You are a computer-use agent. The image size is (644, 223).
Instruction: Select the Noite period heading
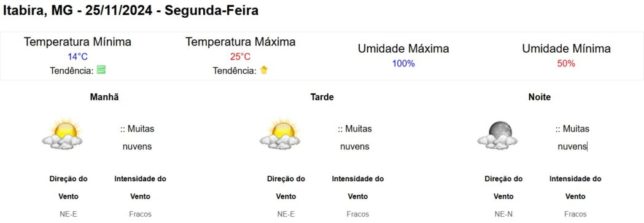(x=540, y=97)
